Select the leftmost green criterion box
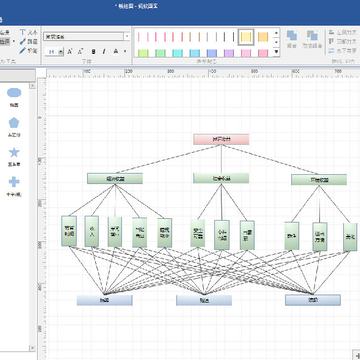 pyautogui.click(x=115, y=178)
